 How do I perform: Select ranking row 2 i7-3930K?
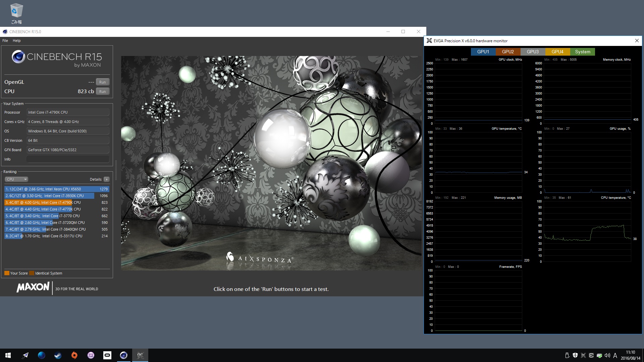tap(57, 196)
